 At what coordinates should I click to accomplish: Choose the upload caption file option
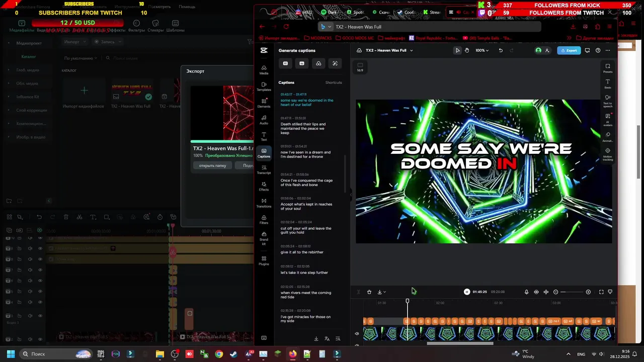click(x=318, y=63)
